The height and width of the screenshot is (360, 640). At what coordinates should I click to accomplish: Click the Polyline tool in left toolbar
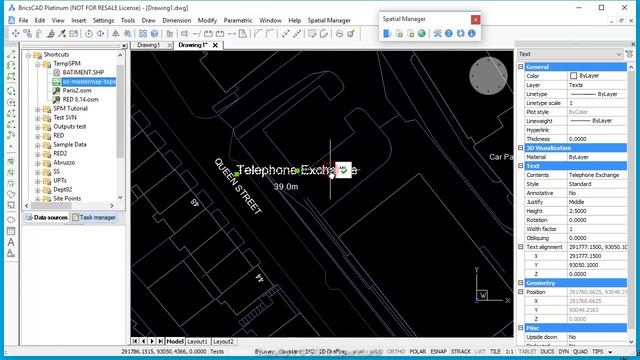tap(11, 65)
